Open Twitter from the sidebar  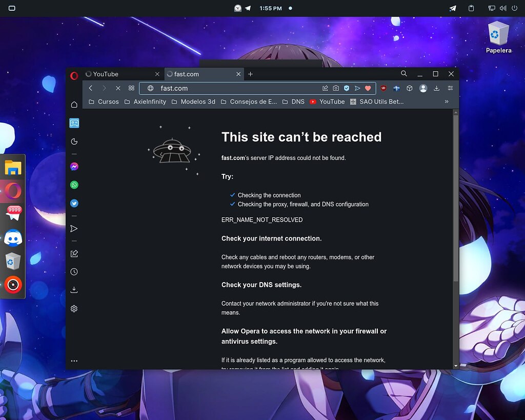(74, 203)
